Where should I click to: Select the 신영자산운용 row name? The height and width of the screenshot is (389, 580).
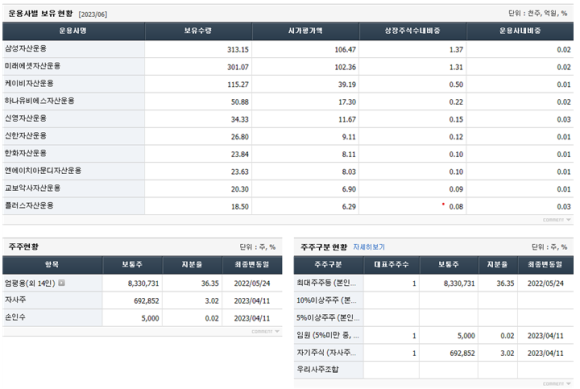pyautogui.click(x=26, y=118)
